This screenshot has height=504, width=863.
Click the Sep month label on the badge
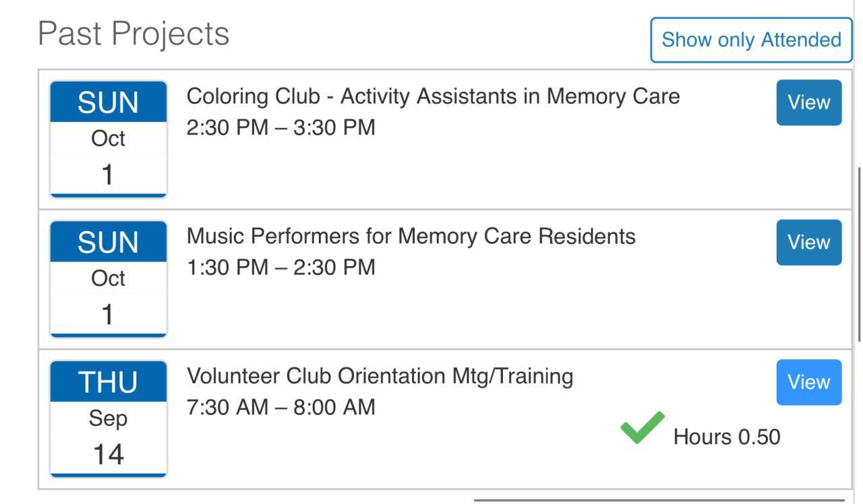108,419
